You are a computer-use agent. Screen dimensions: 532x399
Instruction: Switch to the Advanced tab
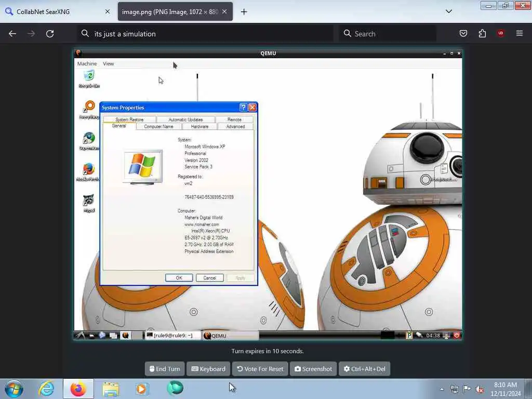235,127
